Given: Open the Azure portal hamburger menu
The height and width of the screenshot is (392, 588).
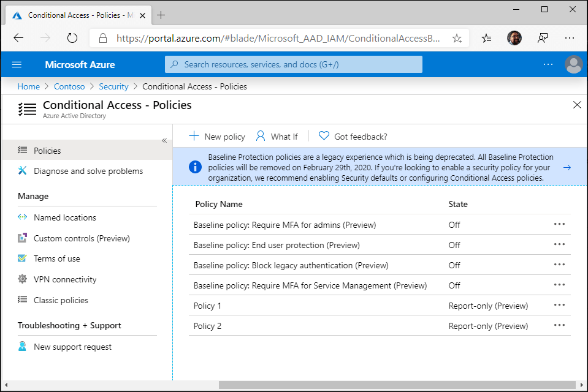Looking at the screenshot, I should tap(17, 64).
